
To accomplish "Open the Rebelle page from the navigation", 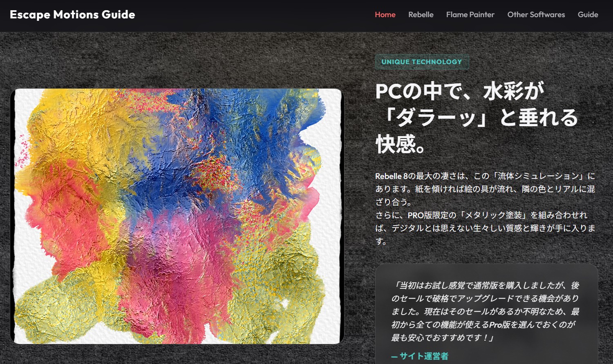I will pos(421,15).
